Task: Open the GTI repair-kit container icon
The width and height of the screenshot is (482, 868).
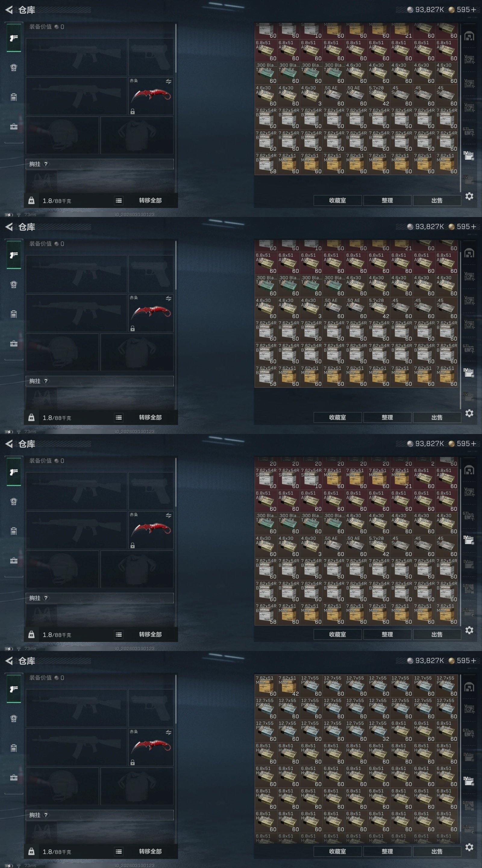Action: 469,131
